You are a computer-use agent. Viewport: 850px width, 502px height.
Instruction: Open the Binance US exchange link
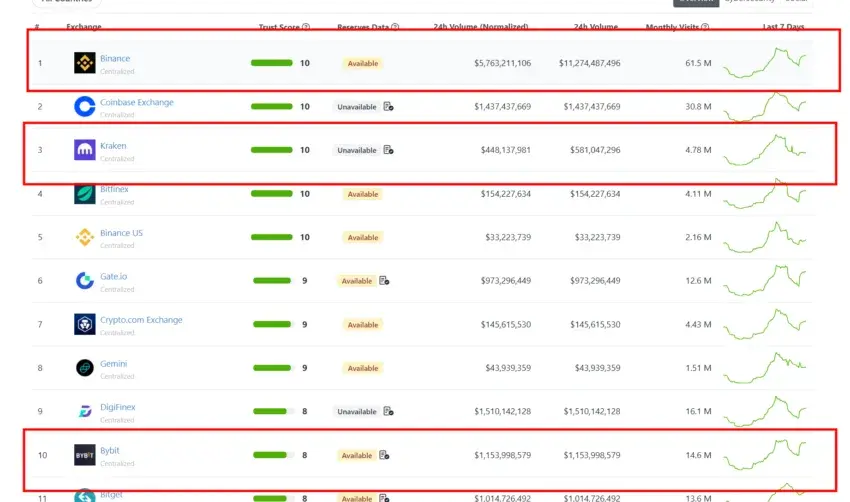click(x=121, y=233)
